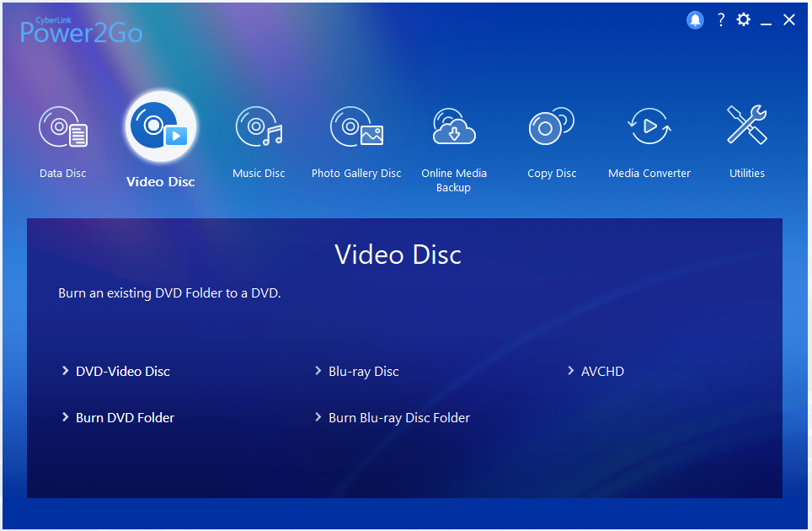Click the Photo Gallery Disc label

click(x=356, y=174)
